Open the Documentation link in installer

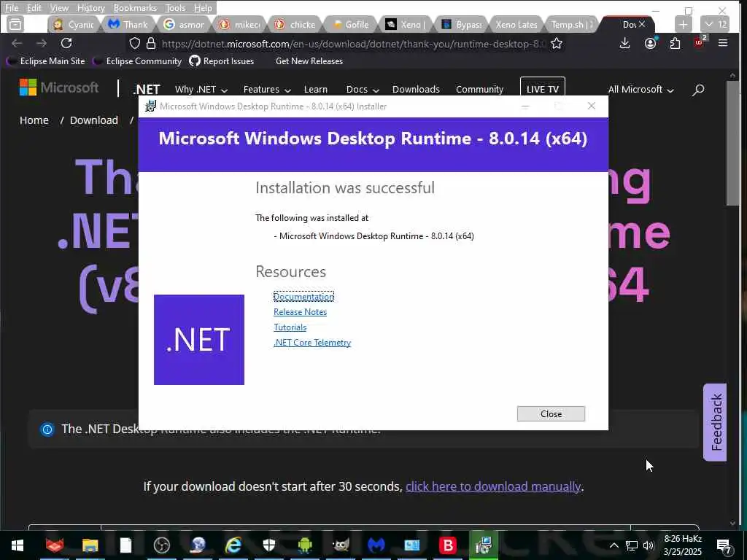coord(303,297)
